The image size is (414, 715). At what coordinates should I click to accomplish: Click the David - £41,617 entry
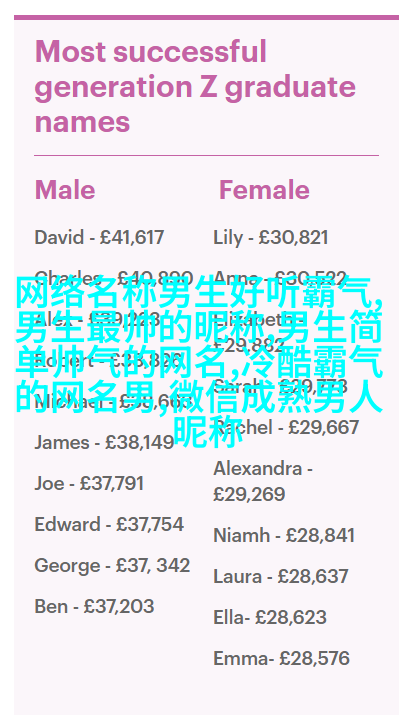pyautogui.click(x=99, y=238)
